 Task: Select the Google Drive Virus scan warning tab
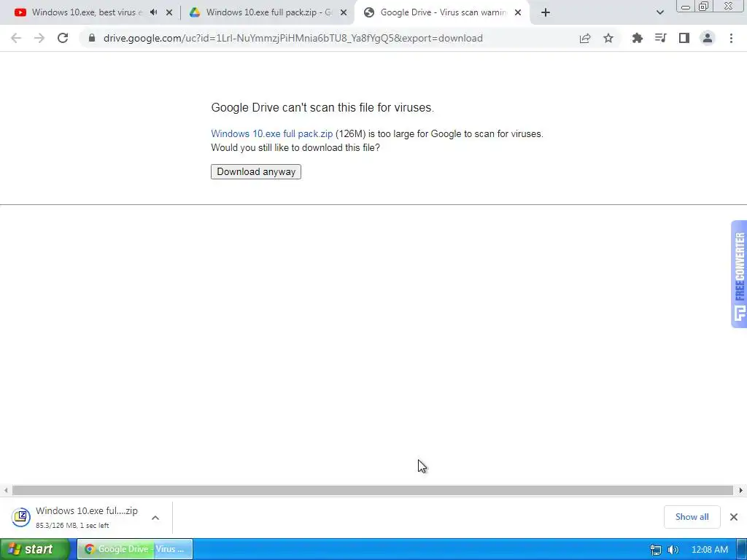442,12
